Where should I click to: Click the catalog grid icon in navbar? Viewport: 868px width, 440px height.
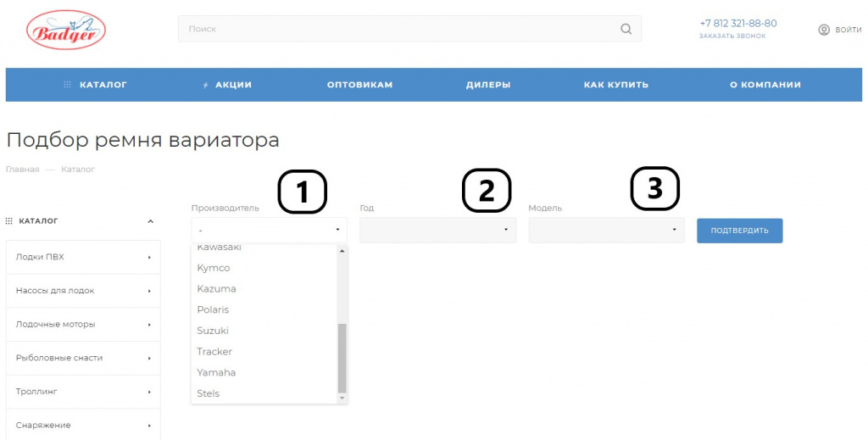point(68,85)
